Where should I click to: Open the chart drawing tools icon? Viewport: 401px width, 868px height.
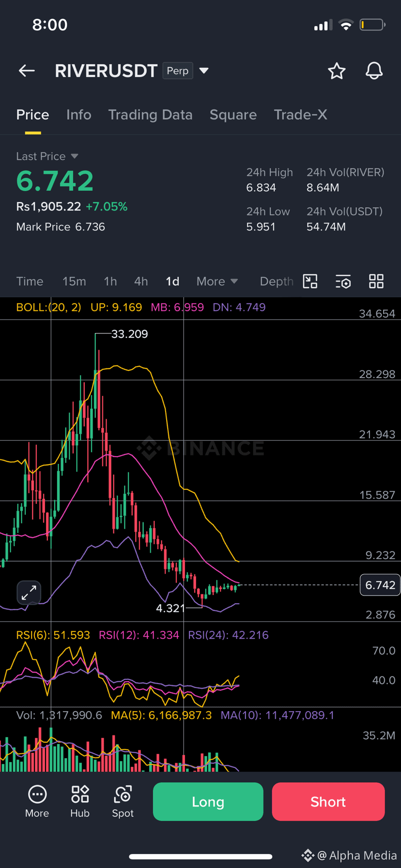(310, 281)
